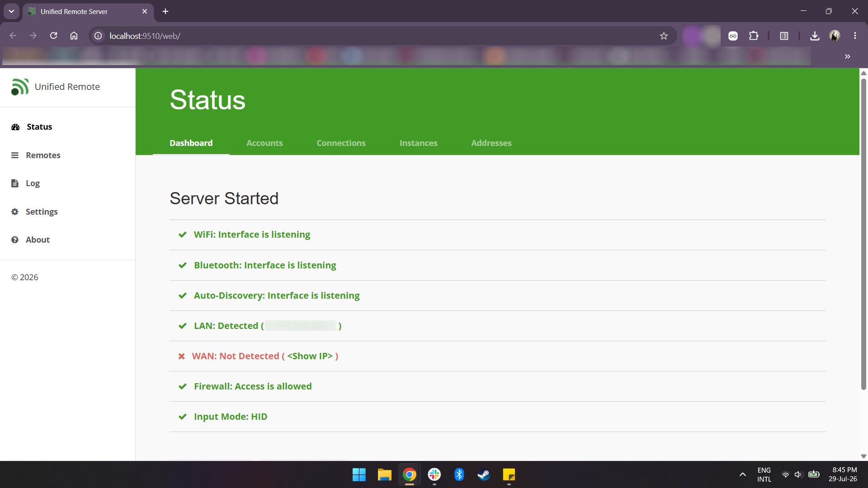Click the Input Mode checkmark icon

coord(183,417)
